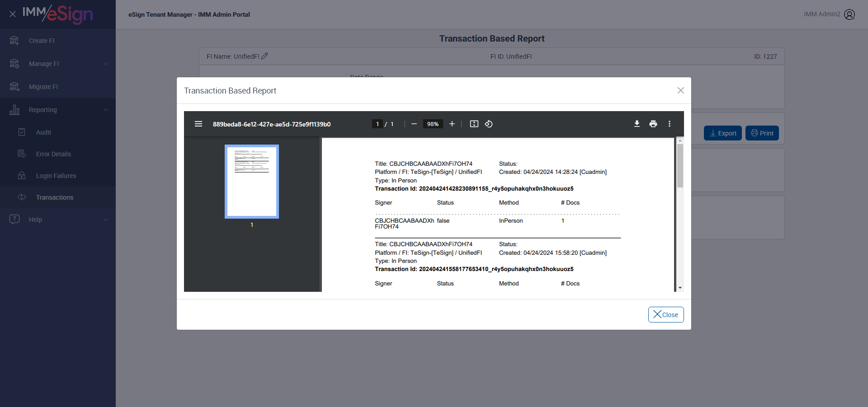Image resolution: width=868 pixels, height=407 pixels.
Task: Click the IMM eSign logo
Action: tap(58, 14)
